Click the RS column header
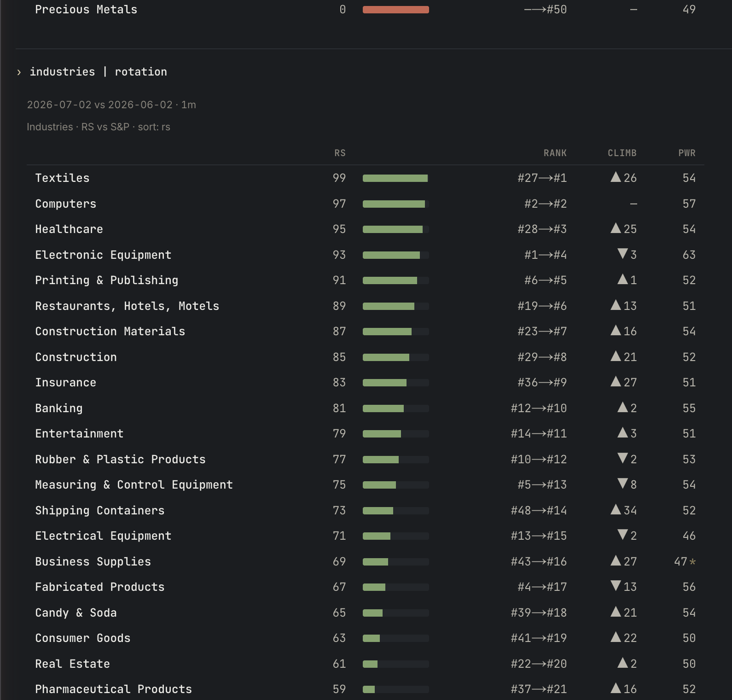The width and height of the screenshot is (732, 700). (x=340, y=153)
